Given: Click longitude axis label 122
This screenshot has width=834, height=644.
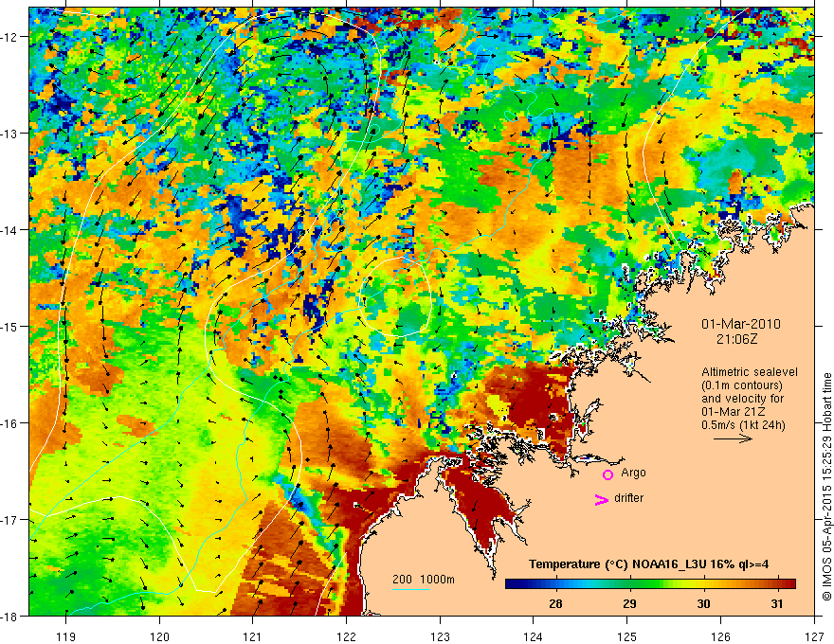Looking at the screenshot, I should 346,636.
